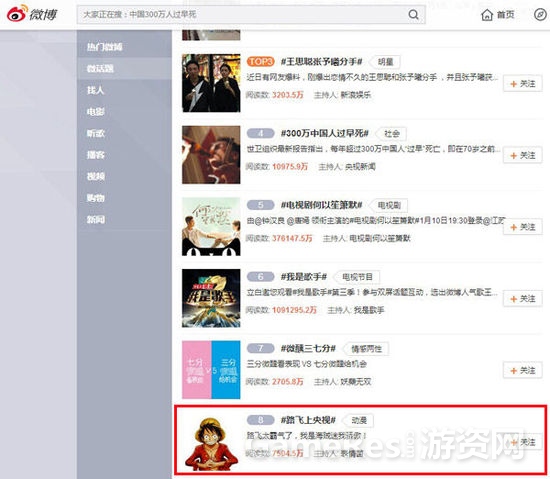Click rank badge number 7
The height and width of the screenshot is (479, 550).
point(261,348)
